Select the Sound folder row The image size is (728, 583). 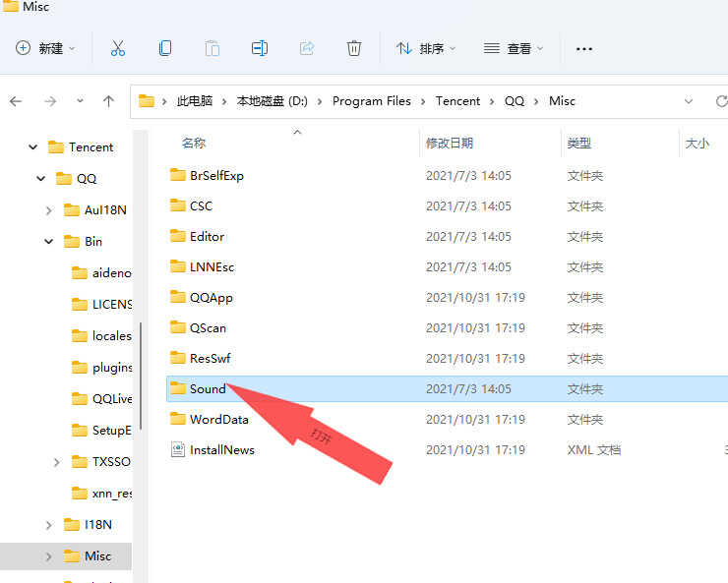[x=447, y=388]
